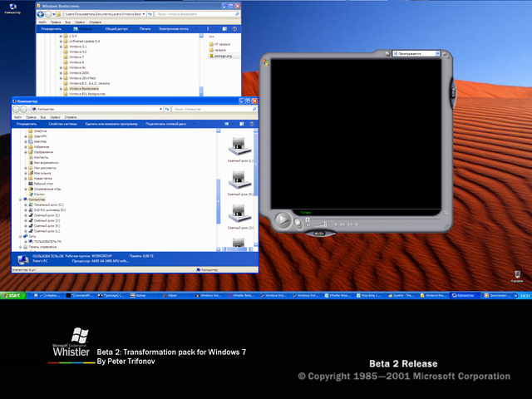Click Свойства системы toolbar button

[x=63, y=124]
